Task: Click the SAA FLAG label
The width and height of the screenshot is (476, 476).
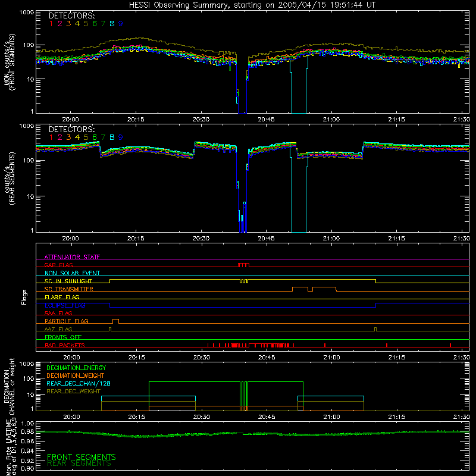Action: click(58, 313)
